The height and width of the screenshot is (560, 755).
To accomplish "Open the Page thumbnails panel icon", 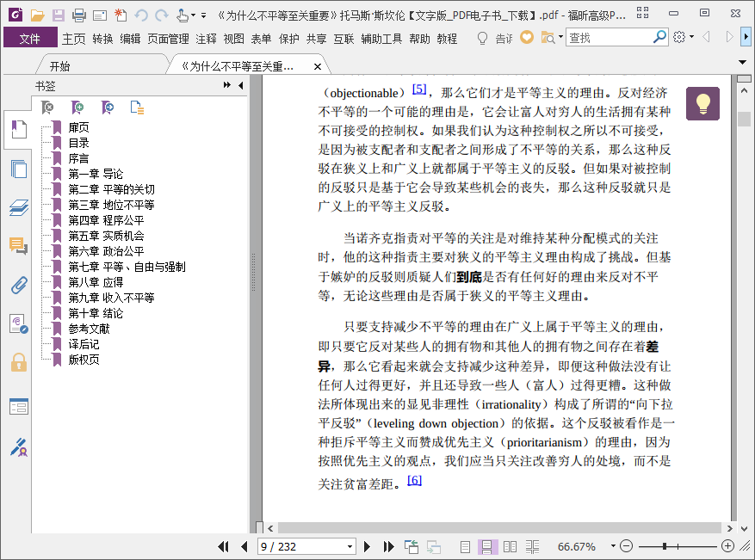I will tap(19, 169).
